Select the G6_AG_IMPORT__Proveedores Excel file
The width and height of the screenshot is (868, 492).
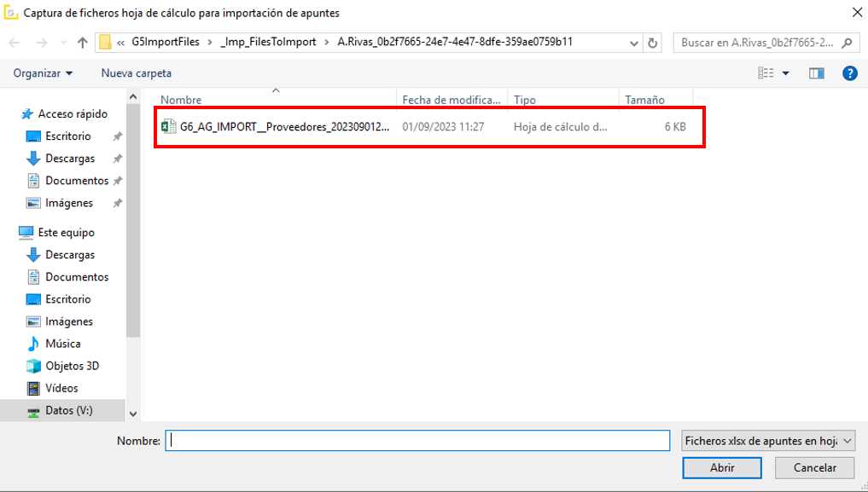[x=283, y=127]
